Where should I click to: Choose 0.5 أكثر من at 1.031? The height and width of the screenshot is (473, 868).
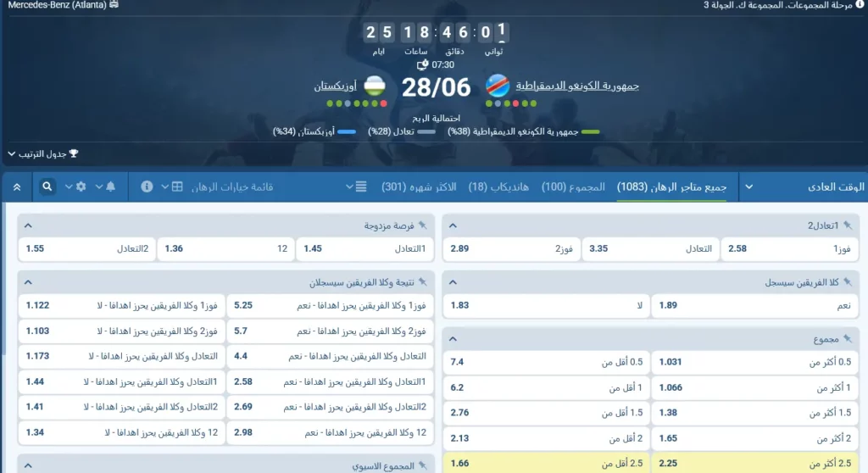click(754, 362)
